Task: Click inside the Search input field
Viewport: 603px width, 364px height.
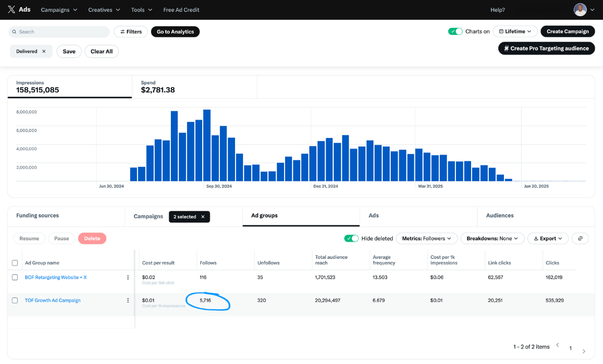Action: point(61,31)
